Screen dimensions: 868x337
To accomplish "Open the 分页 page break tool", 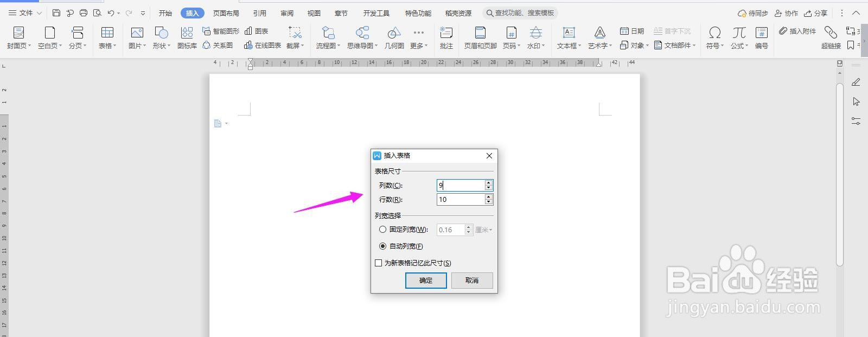I will click(x=78, y=38).
